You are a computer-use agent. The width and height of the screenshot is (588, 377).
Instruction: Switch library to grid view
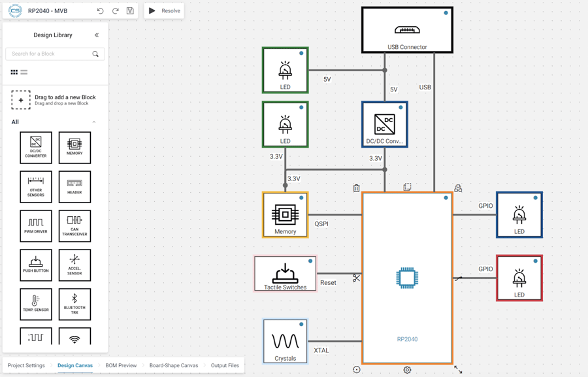14,72
